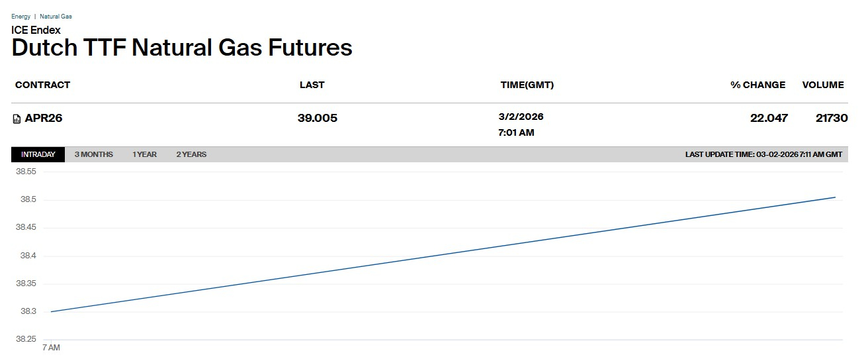Click the chart icon beside APR26
This screenshot has width=868, height=357.
point(17,119)
